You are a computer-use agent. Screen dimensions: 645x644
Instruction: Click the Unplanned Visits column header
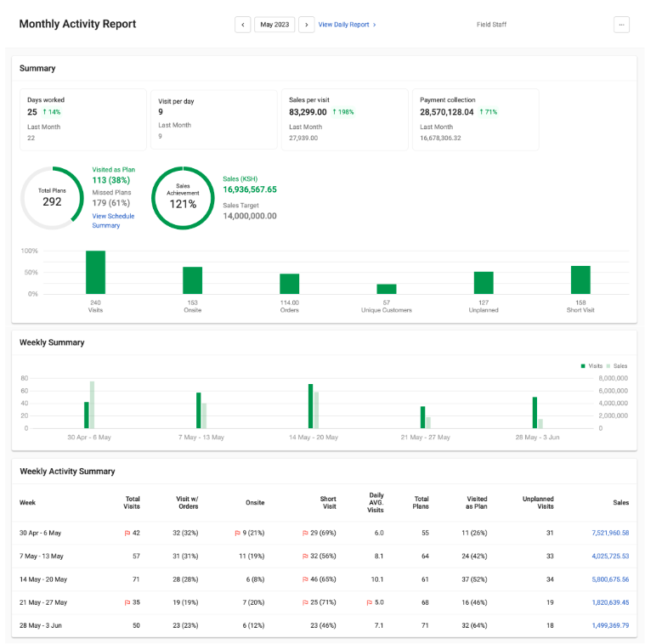click(538, 502)
